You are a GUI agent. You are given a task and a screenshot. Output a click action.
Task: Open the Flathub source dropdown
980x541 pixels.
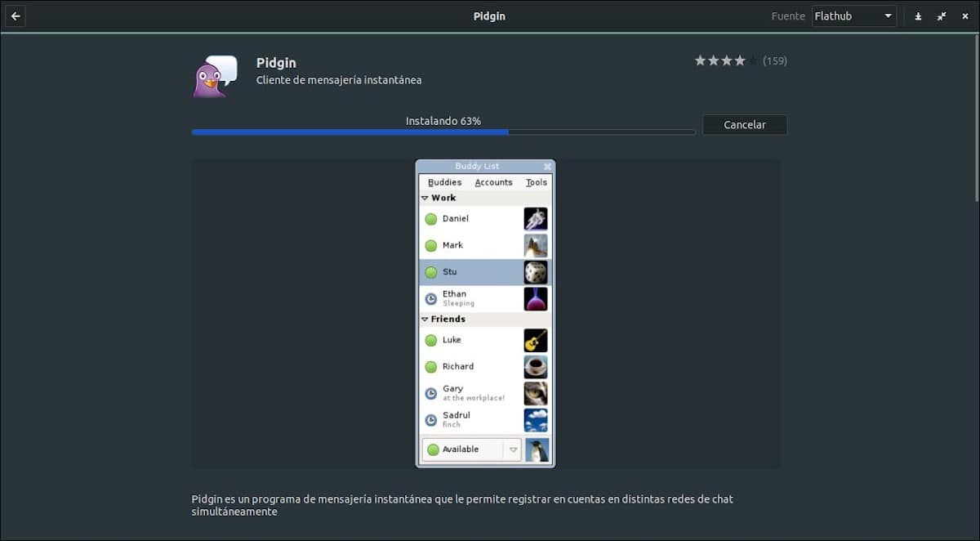853,16
